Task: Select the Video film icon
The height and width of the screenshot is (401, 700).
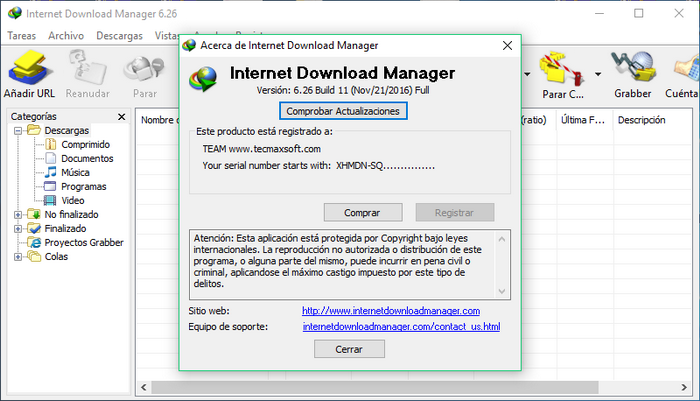Action: [50, 200]
